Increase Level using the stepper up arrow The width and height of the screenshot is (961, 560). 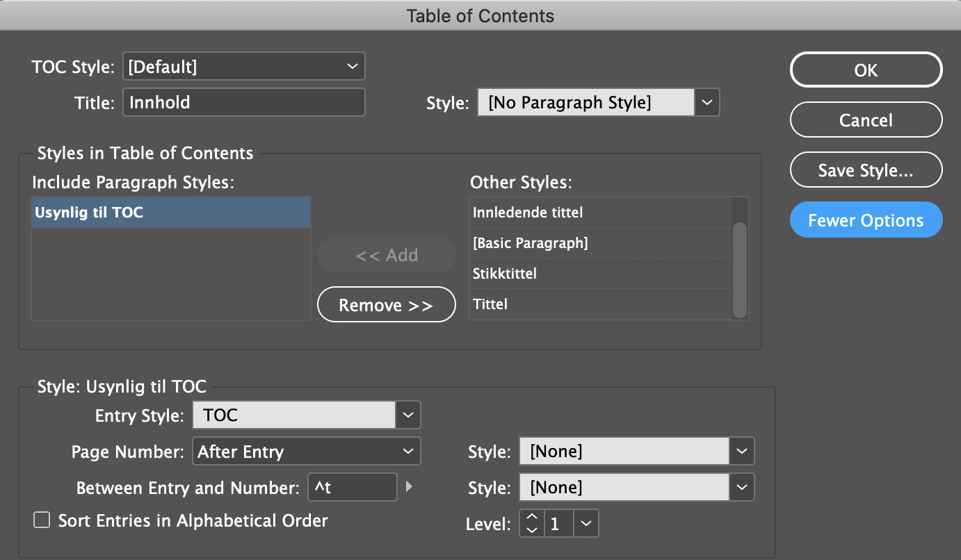[532, 517]
